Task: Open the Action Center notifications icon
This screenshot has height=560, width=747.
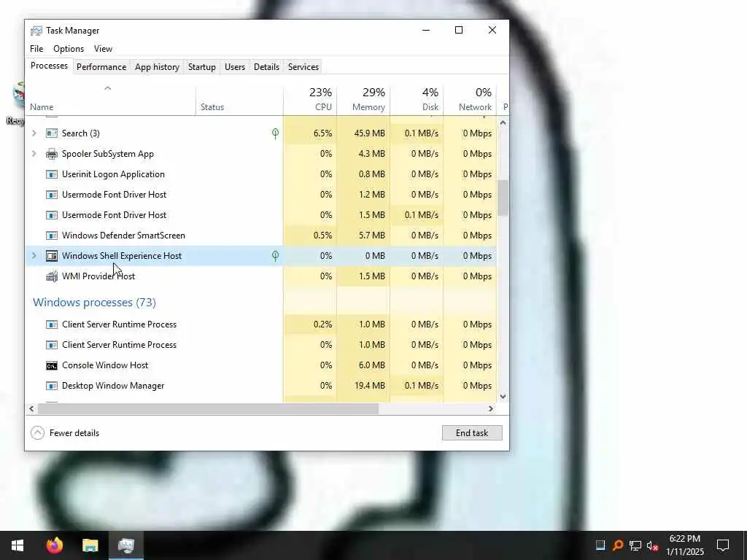Action: click(723, 545)
